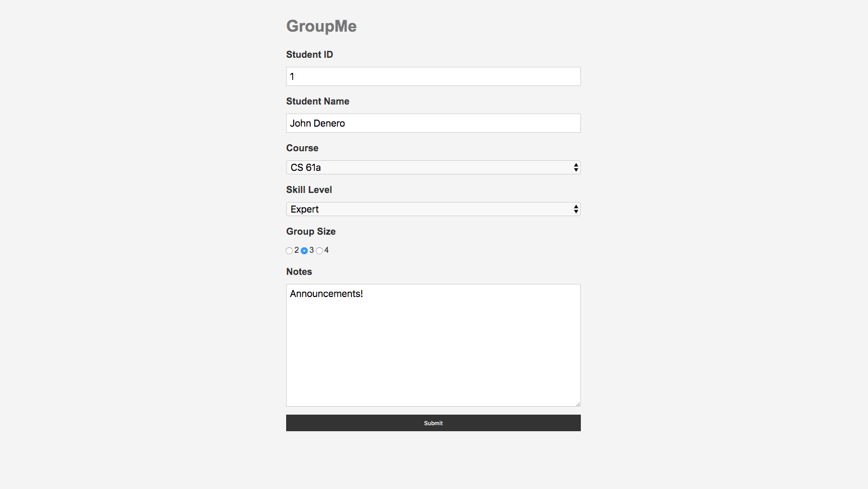Open the Skill Level dropdown showing Expert
Viewport: 868px width, 489px height.
coord(433,209)
